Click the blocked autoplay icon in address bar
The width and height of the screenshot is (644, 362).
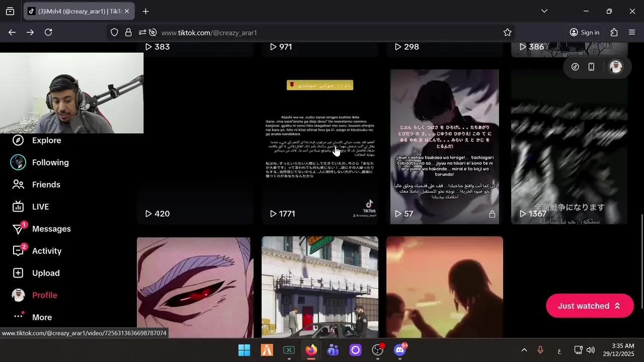click(153, 32)
